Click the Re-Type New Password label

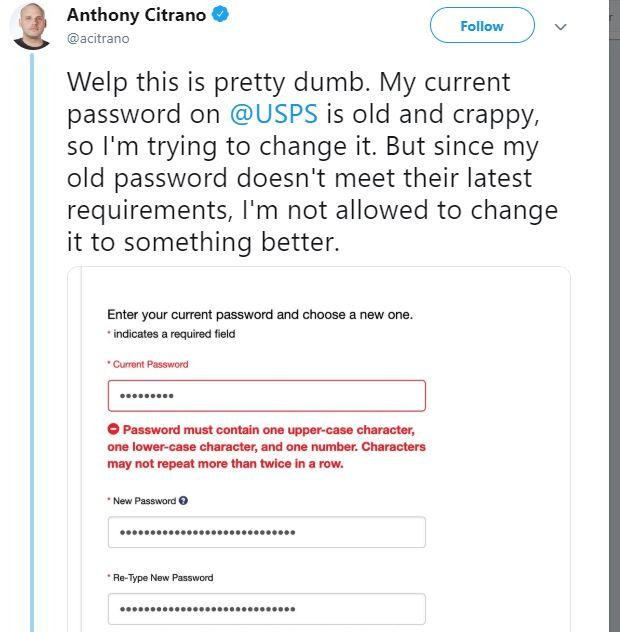click(163, 578)
